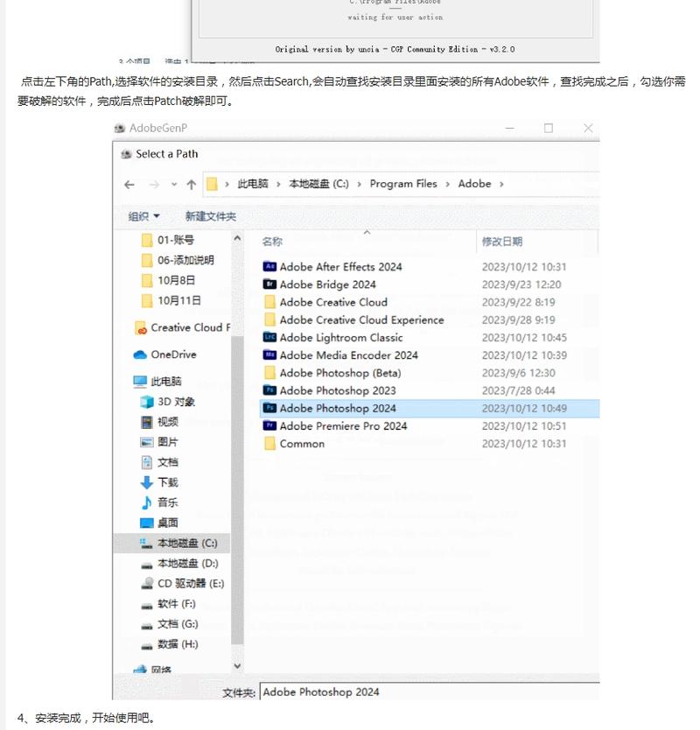This screenshot has height=730, width=700.
Task: Click the forward navigation arrow
Action: pos(154,185)
